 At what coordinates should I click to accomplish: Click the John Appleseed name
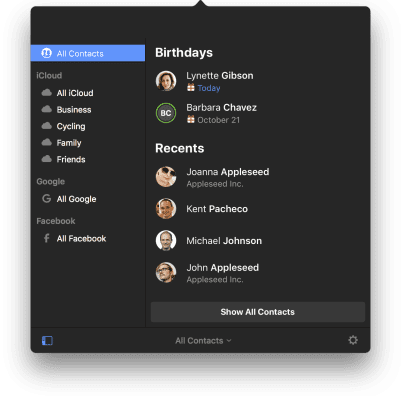[222, 268]
